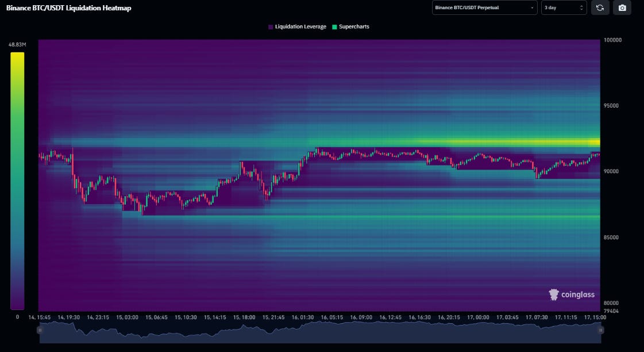Click the left handle of range slider

tap(40, 330)
